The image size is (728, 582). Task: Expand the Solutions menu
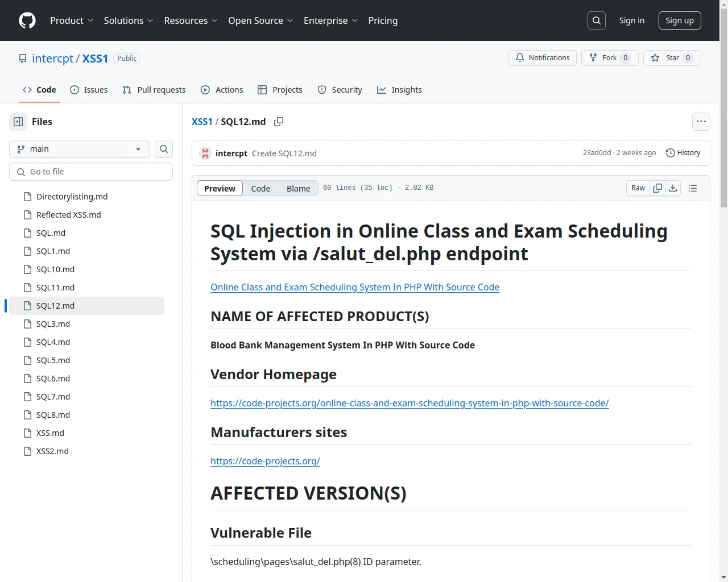click(129, 20)
